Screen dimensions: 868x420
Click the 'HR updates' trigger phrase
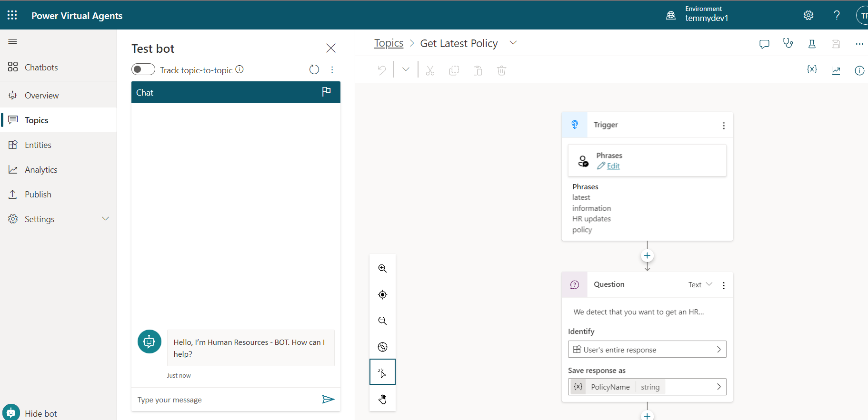tap(591, 219)
